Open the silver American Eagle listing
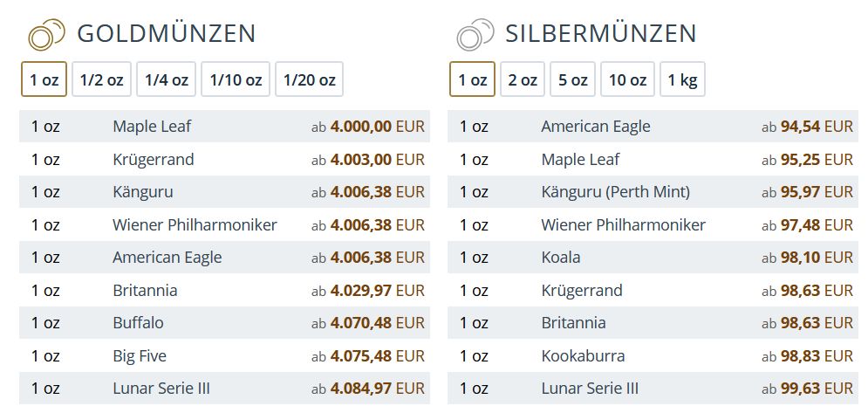 596,127
